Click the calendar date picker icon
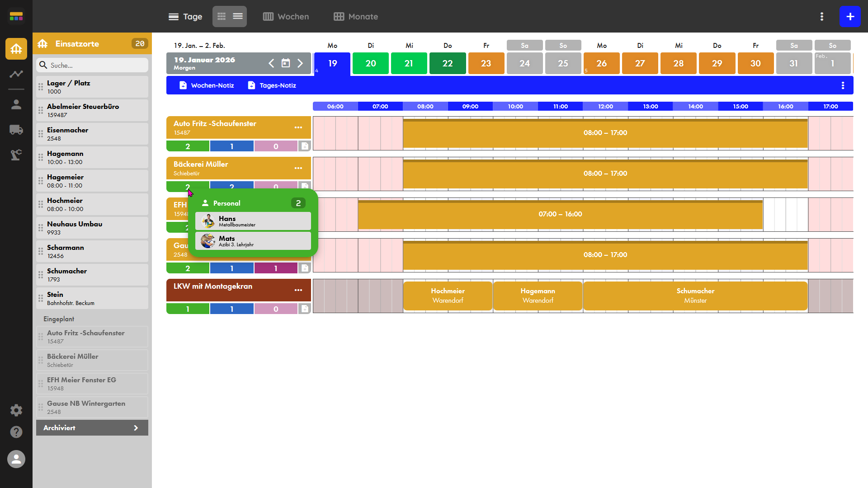Screen dimensions: 868x488 [x=286, y=63]
